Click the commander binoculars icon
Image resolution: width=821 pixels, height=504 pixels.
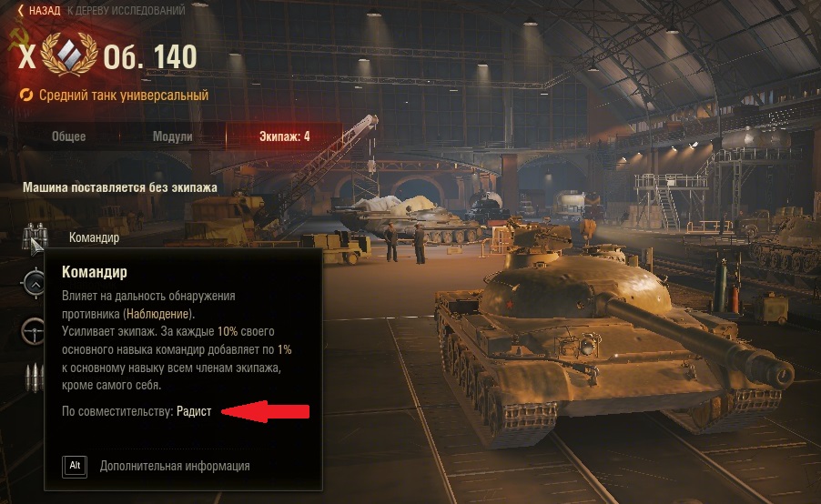tap(35, 237)
